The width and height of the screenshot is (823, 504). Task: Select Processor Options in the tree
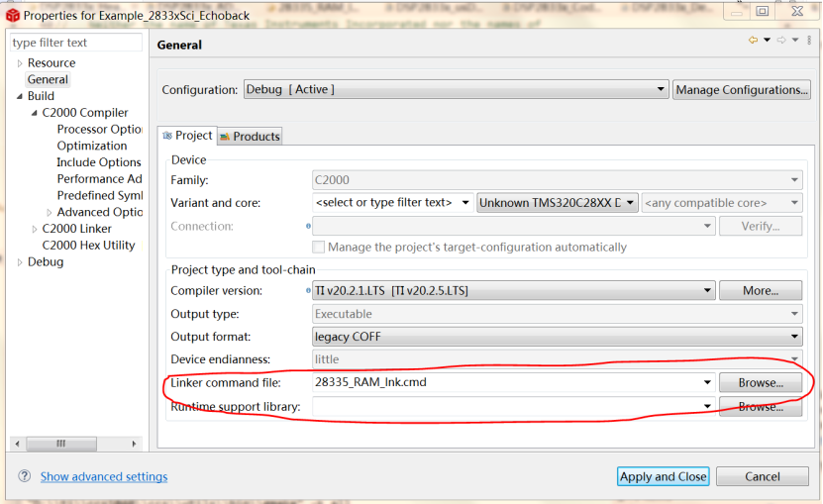[x=100, y=129]
